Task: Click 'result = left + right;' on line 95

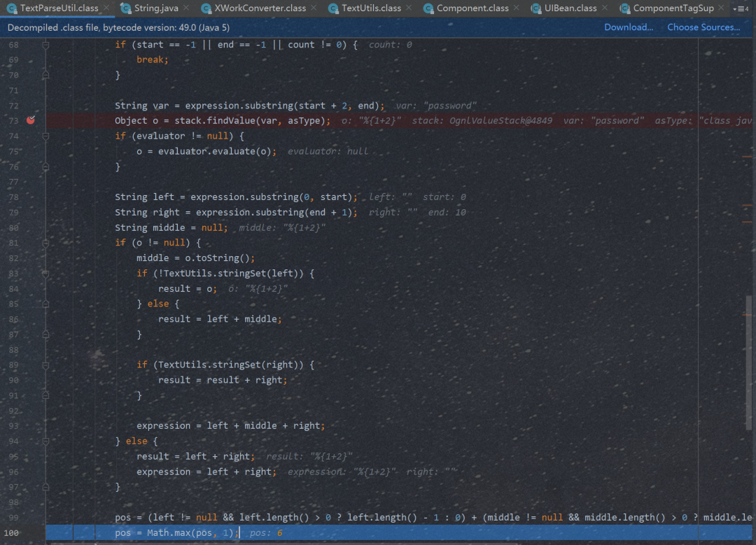Action: click(x=195, y=456)
